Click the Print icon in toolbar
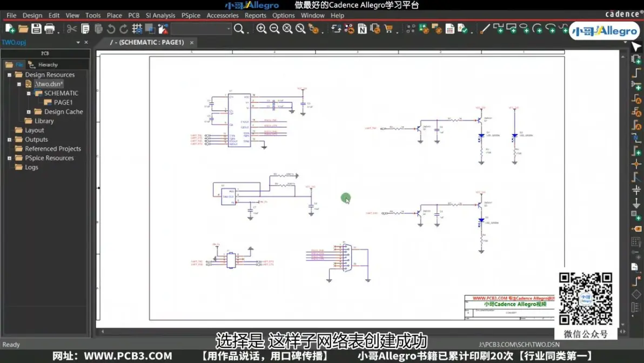644x363 pixels. coord(49,29)
